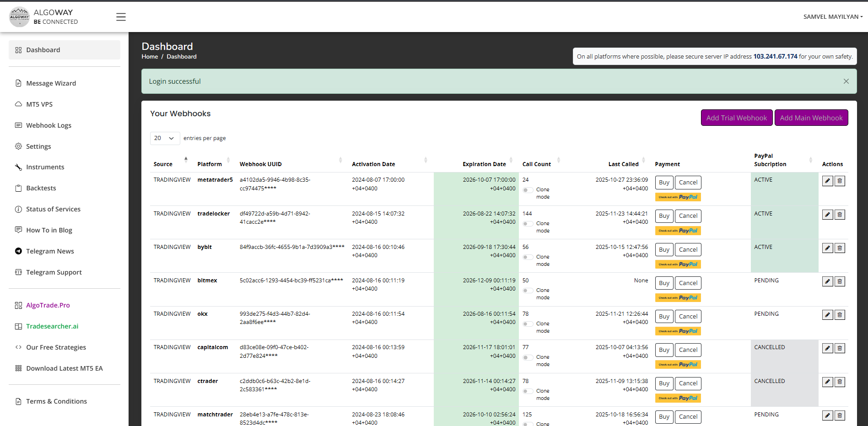Enable Clone mode for metatrader5
Viewport: 868px width, 426px height.
[x=528, y=190]
